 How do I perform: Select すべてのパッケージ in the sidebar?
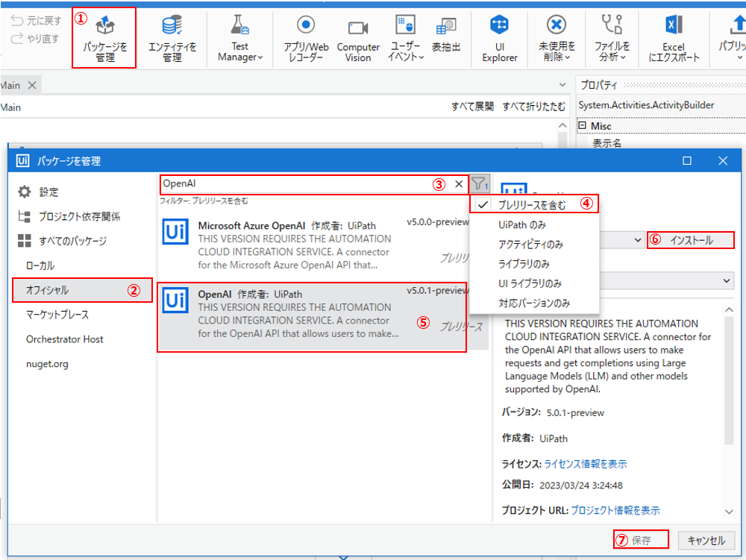click(62, 241)
